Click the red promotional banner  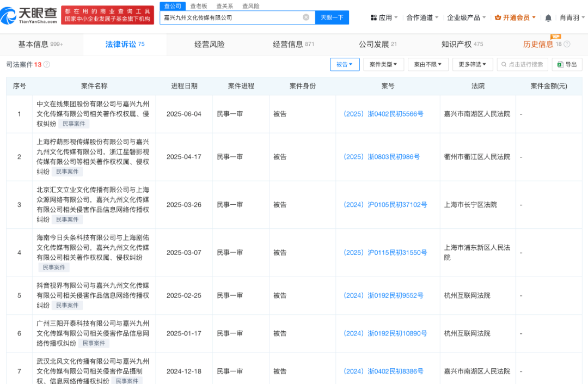click(108, 15)
